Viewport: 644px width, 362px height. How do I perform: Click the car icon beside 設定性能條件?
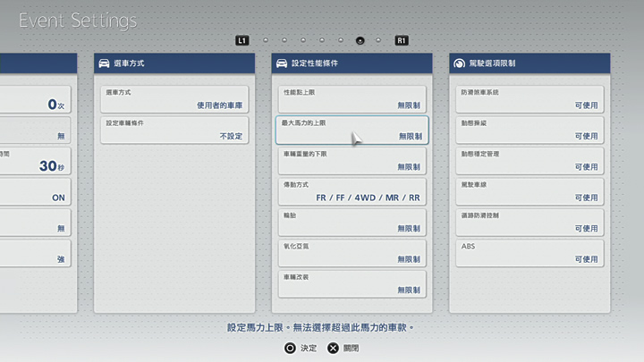tap(283, 63)
